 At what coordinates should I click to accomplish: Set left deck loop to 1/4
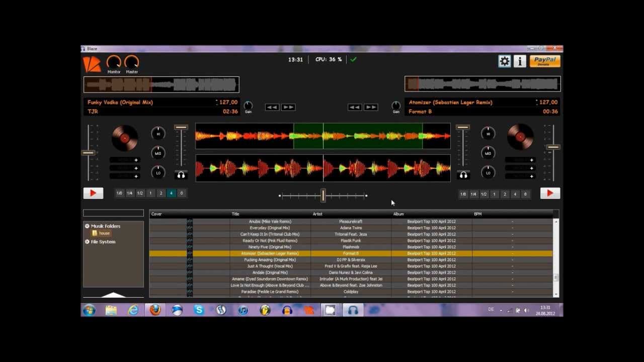(130, 193)
